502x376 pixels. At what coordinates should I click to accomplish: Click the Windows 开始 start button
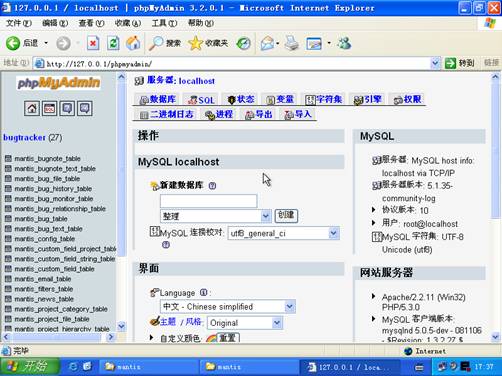click(x=30, y=367)
